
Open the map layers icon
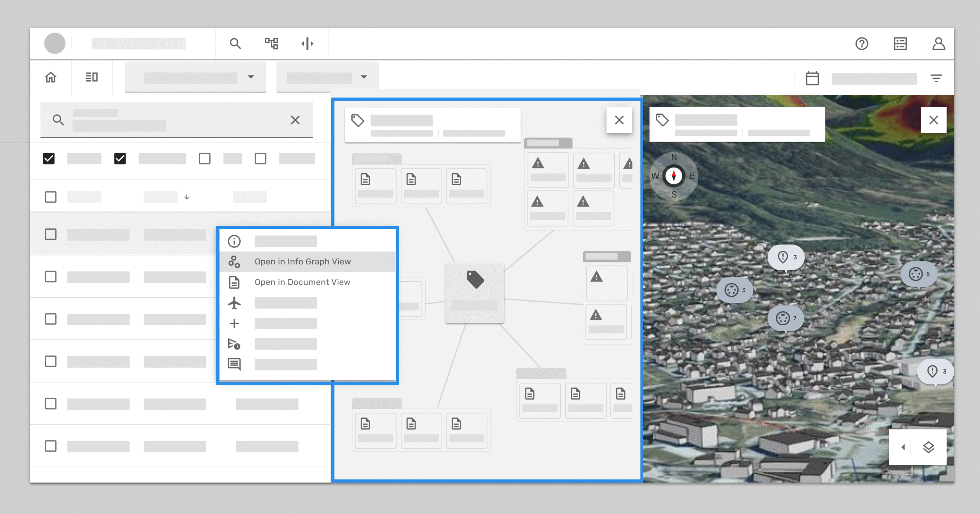point(928,447)
